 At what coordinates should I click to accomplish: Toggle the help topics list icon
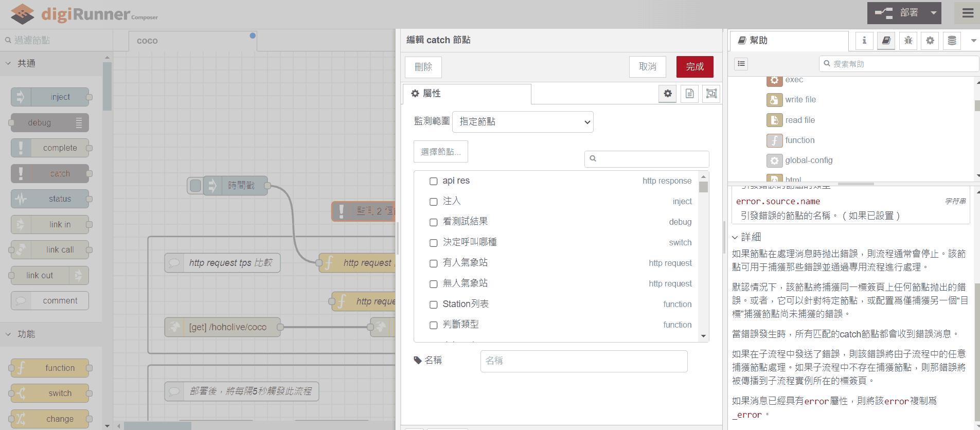tap(741, 64)
